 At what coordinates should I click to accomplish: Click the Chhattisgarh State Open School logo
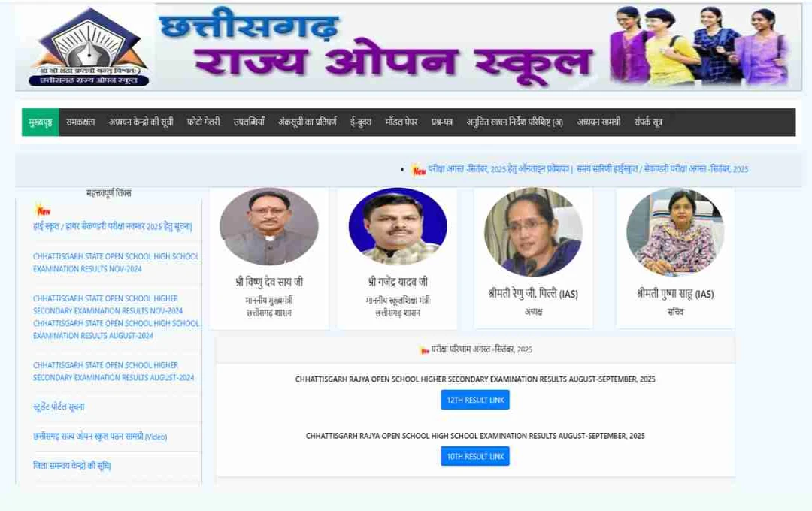click(89, 47)
